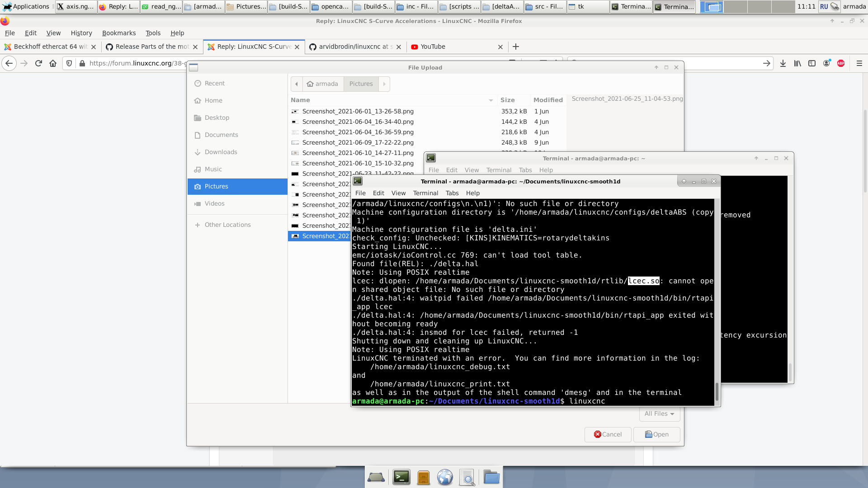The height and width of the screenshot is (488, 868).
Task: Open the All Files filter dropdown
Action: (x=660, y=414)
